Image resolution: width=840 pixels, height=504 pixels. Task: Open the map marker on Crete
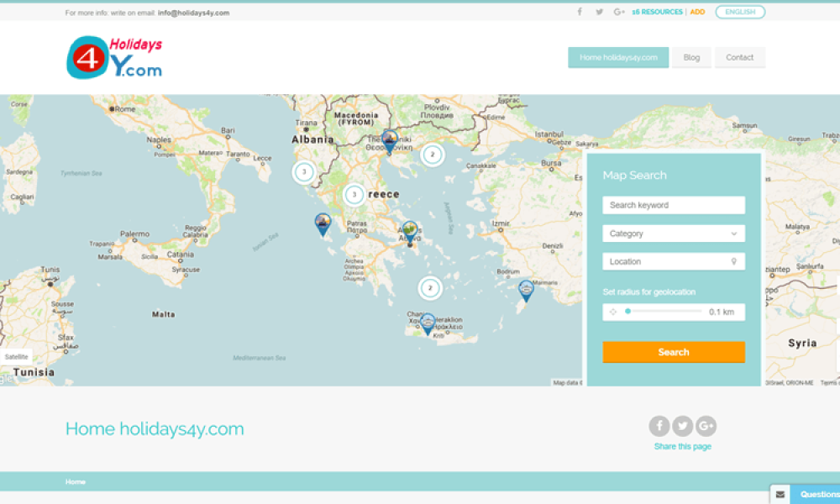(428, 323)
